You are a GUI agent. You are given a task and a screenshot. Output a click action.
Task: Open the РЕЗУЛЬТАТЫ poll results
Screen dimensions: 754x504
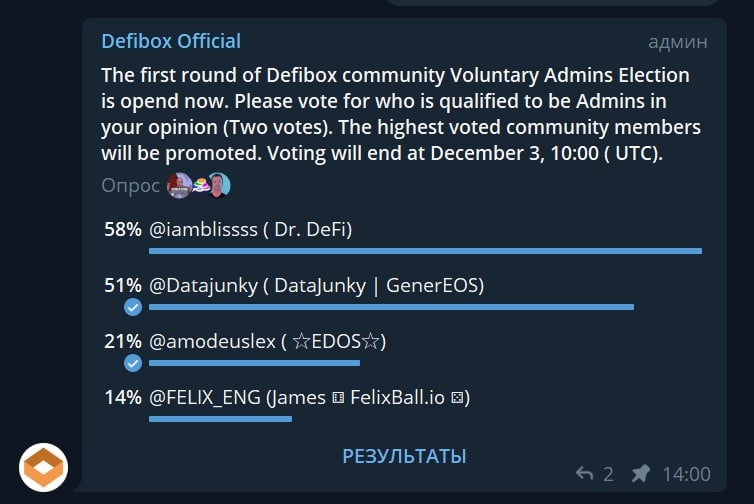pos(404,456)
